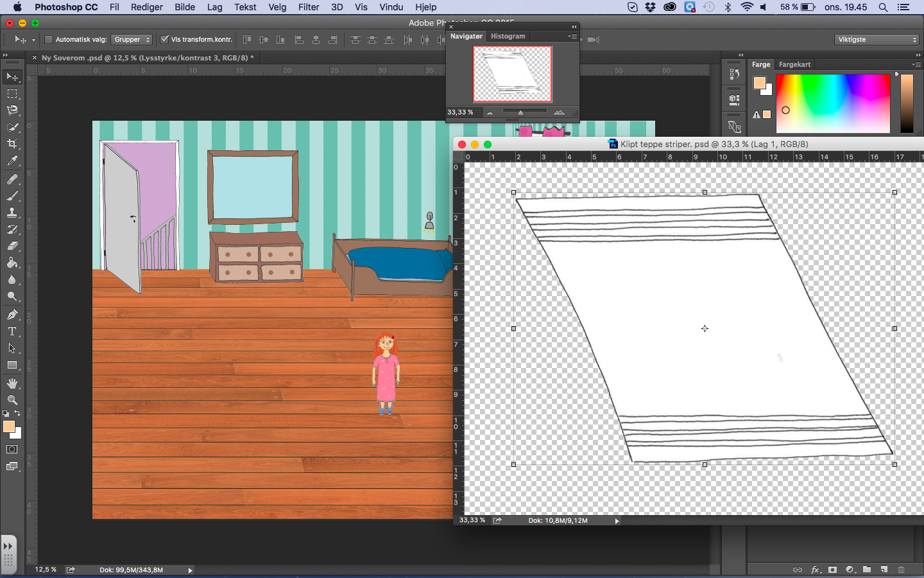Select the Ny Soverom .psd document tab
The width and height of the screenshot is (924, 578).
tap(148, 58)
